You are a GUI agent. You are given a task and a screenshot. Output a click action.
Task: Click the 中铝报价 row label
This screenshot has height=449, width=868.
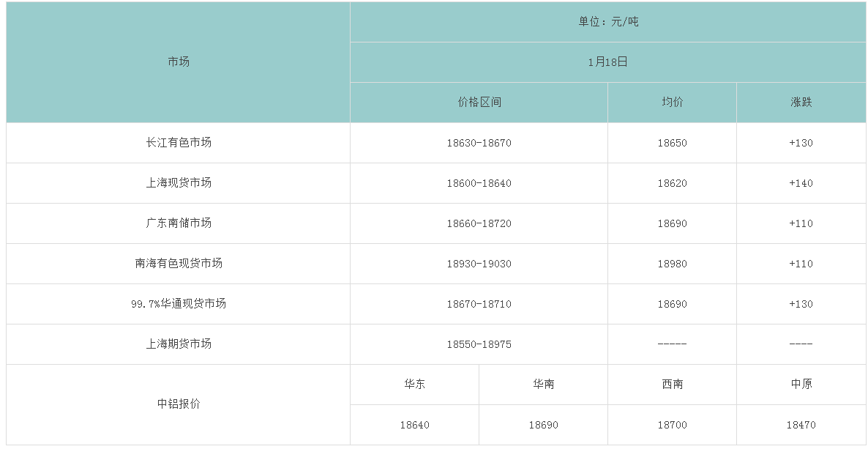click(x=178, y=404)
